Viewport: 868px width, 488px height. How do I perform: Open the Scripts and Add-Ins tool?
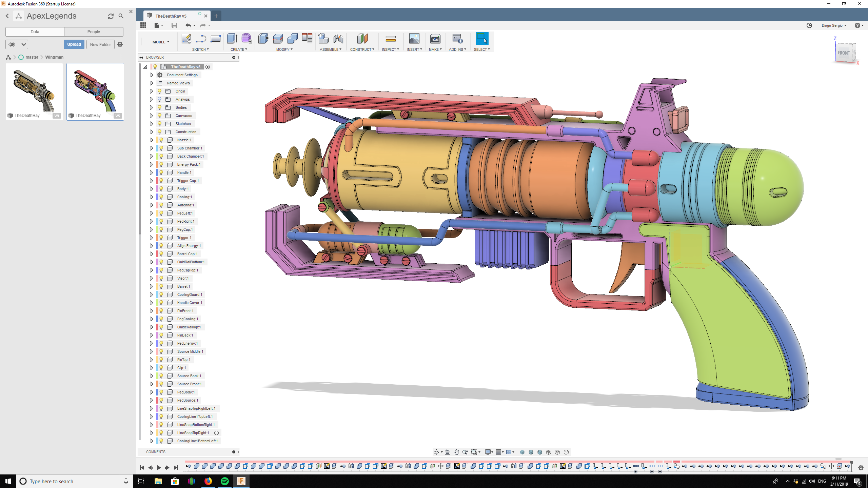[457, 39]
